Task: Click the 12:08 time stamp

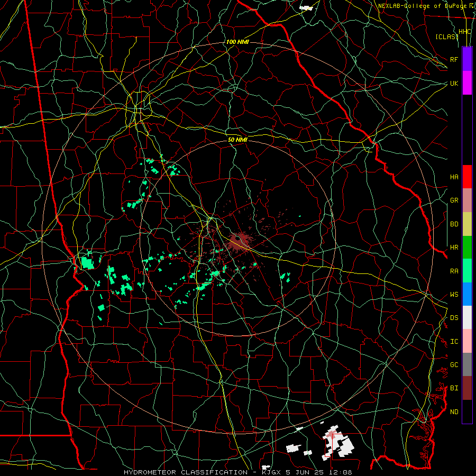Action: (341, 472)
